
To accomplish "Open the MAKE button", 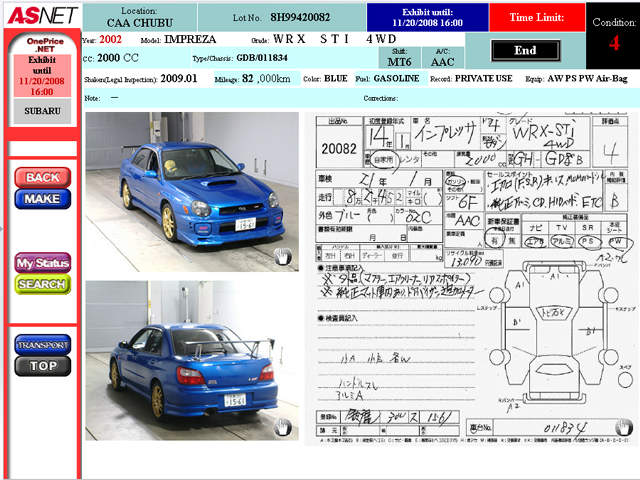I will pos(43,199).
